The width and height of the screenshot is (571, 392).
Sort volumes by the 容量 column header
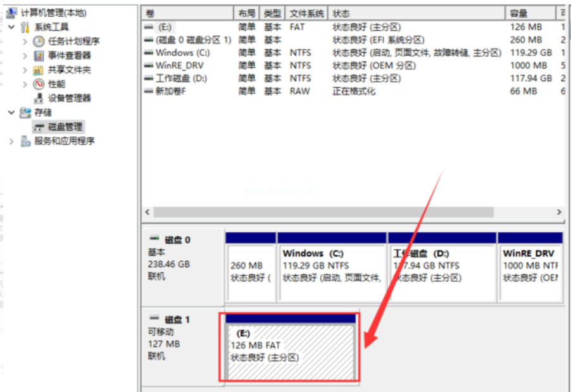pos(522,13)
